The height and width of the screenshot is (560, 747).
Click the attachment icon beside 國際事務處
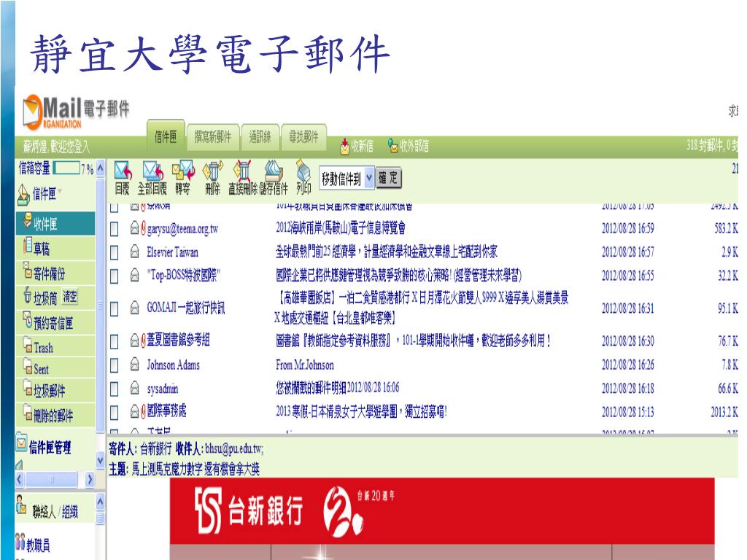[x=142, y=411]
